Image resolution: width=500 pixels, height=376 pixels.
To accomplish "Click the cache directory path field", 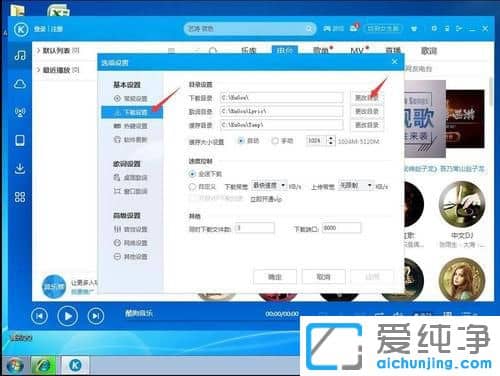I will click(282, 125).
